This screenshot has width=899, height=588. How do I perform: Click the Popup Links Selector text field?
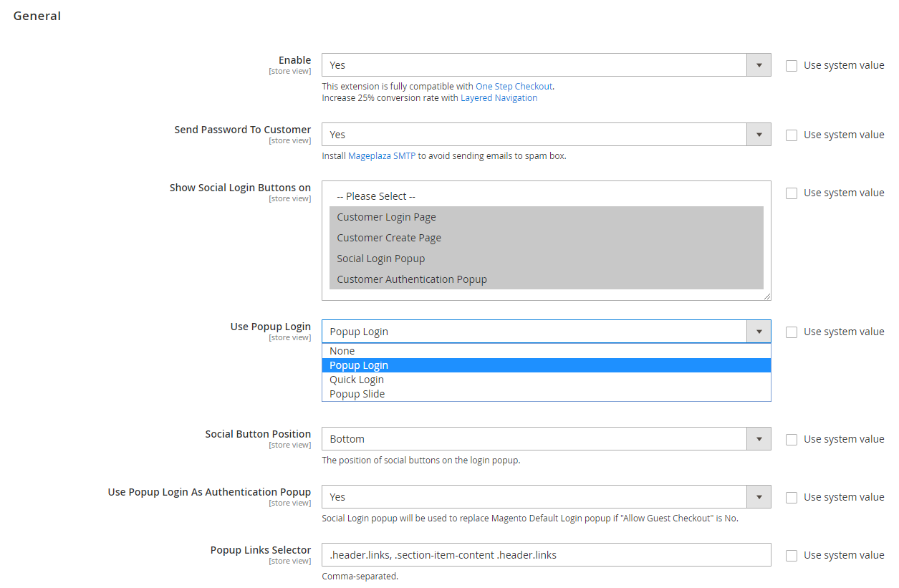546,555
